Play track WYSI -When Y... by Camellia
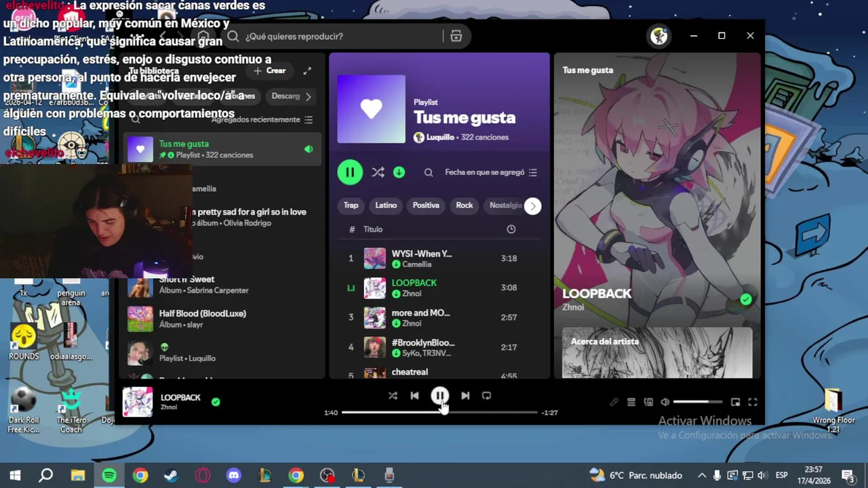The width and height of the screenshot is (868, 488). click(x=439, y=258)
